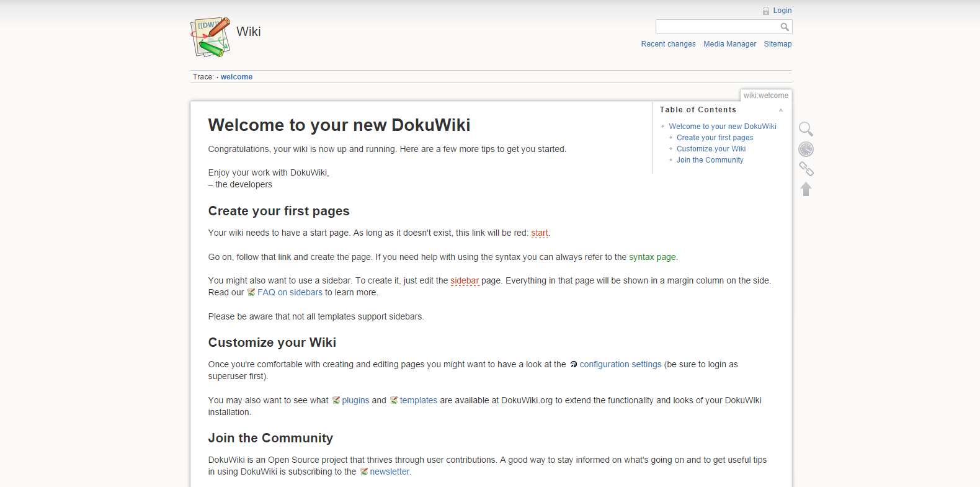Screen dimensions: 980x487
Task: Open welcome in the Trace breadcrumb
Action: pos(236,77)
